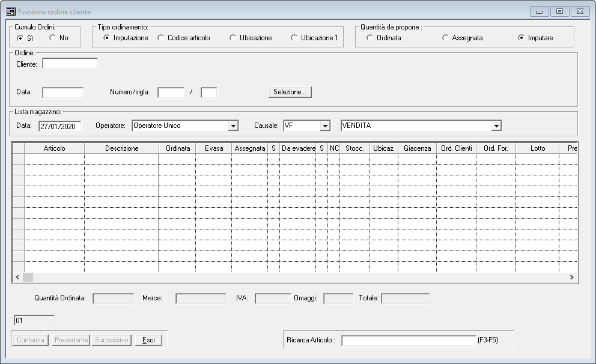Screen dimensions: 596x364
Task: Click the Ord. Clienti column header
Action: (457, 148)
